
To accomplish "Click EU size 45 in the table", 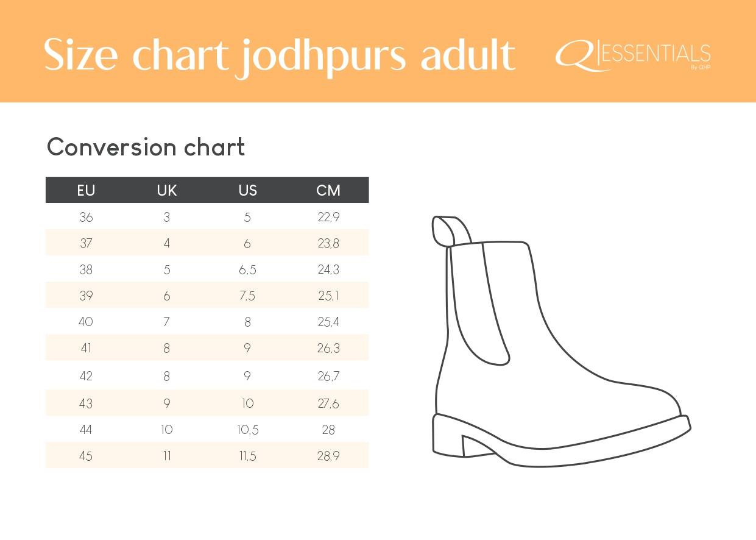I will pyautogui.click(x=86, y=456).
